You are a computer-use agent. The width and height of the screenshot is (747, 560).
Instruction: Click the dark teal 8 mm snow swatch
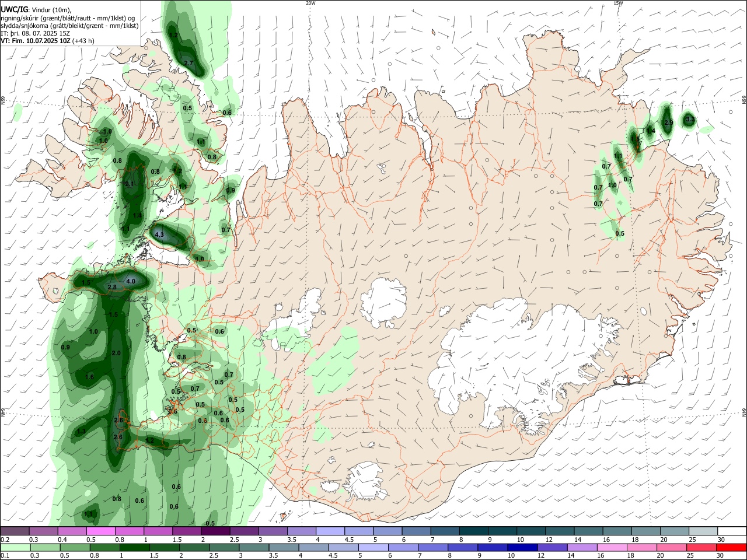473,531
